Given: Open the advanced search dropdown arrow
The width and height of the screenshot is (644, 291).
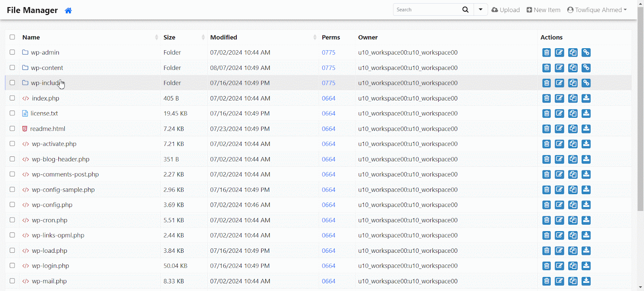Looking at the screenshot, I should pyautogui.click(x=481, y=10).
